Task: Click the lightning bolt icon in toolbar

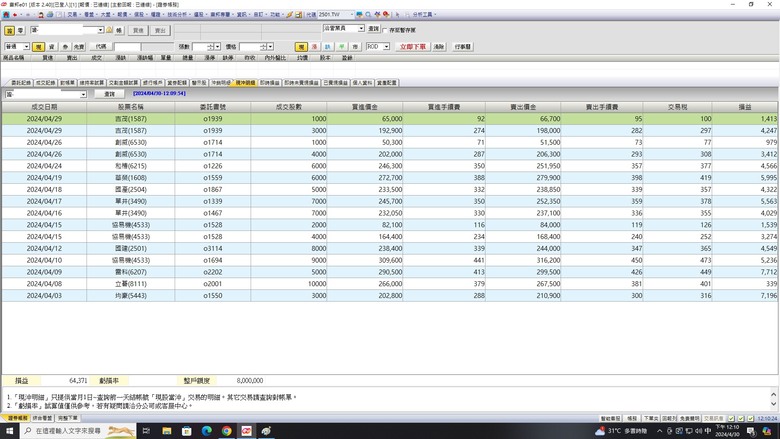Action: (289, 14)
